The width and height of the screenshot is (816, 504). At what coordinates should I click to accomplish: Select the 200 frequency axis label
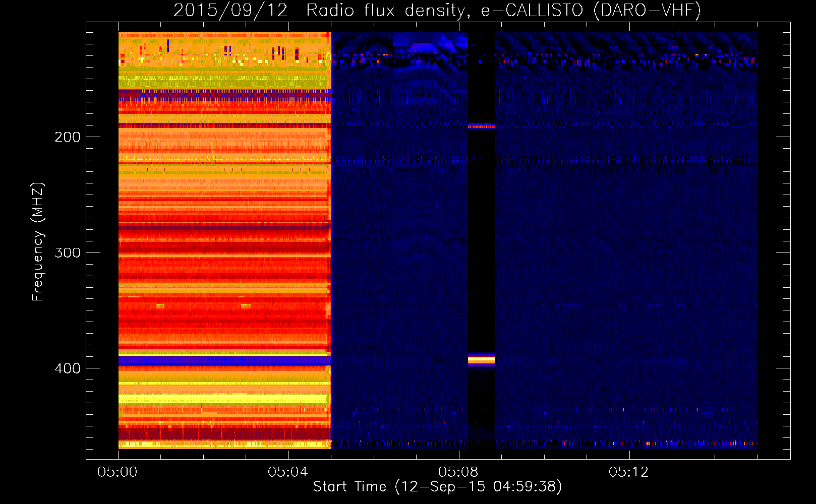[x=68, y=137]
